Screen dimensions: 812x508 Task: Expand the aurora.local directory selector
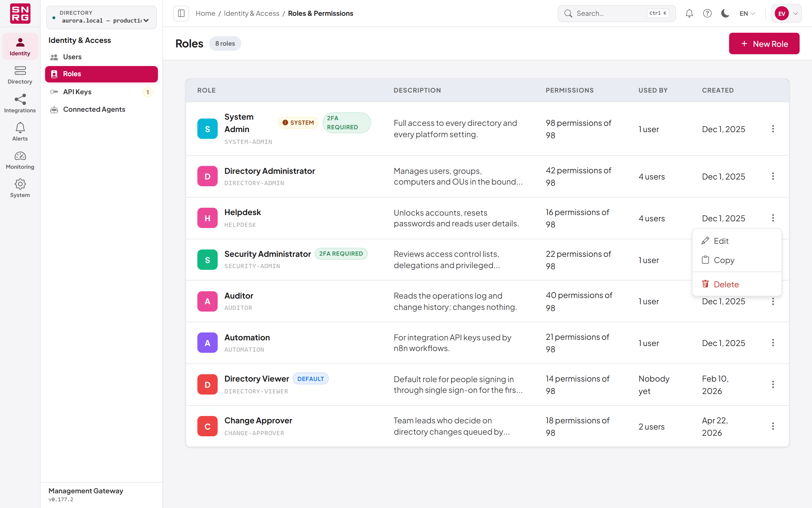[x=101, y=17]
